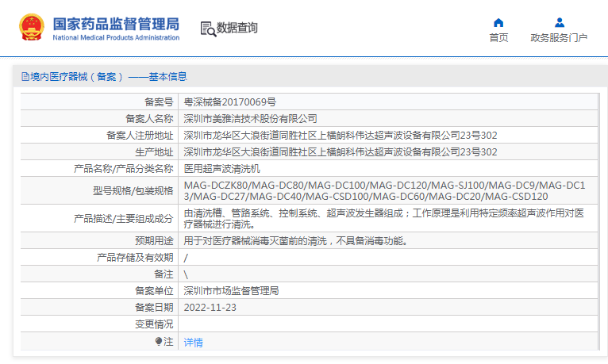Click the slash value for 产品存储及有效期
The image size is (608, 364).
(186, 258)
